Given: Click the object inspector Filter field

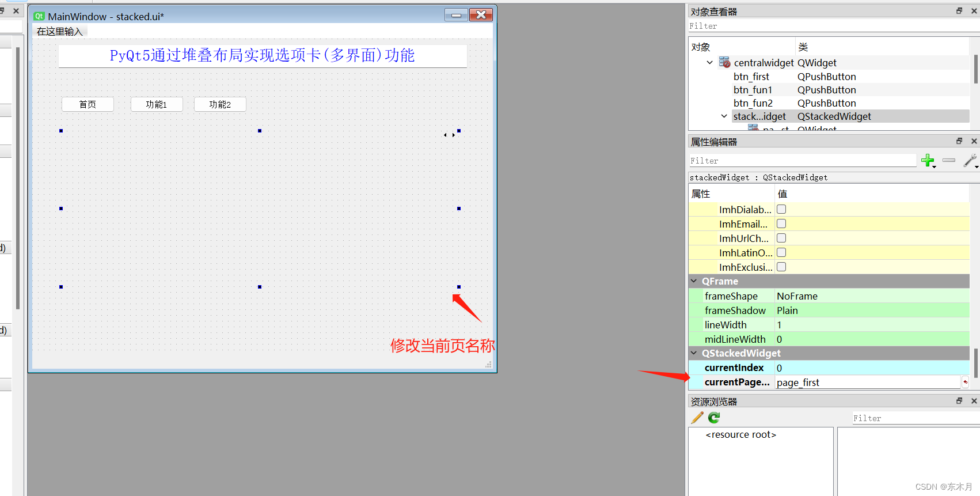Looking at the screenshot, I should tap(834, 26).
